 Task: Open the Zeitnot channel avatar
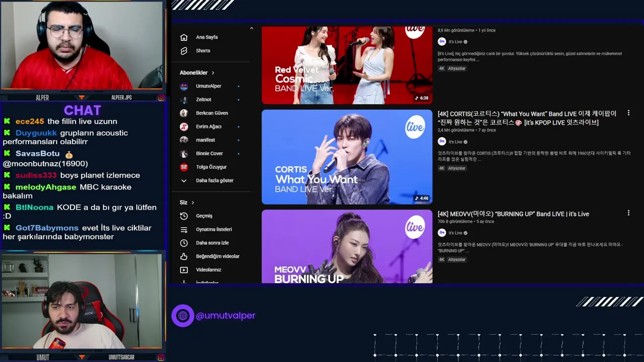pos(184,100)
